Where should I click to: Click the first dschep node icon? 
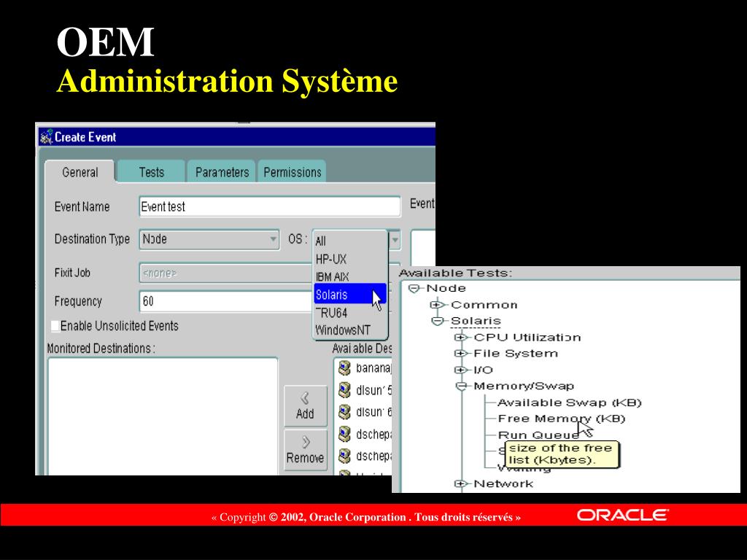(x=344, y=434)
